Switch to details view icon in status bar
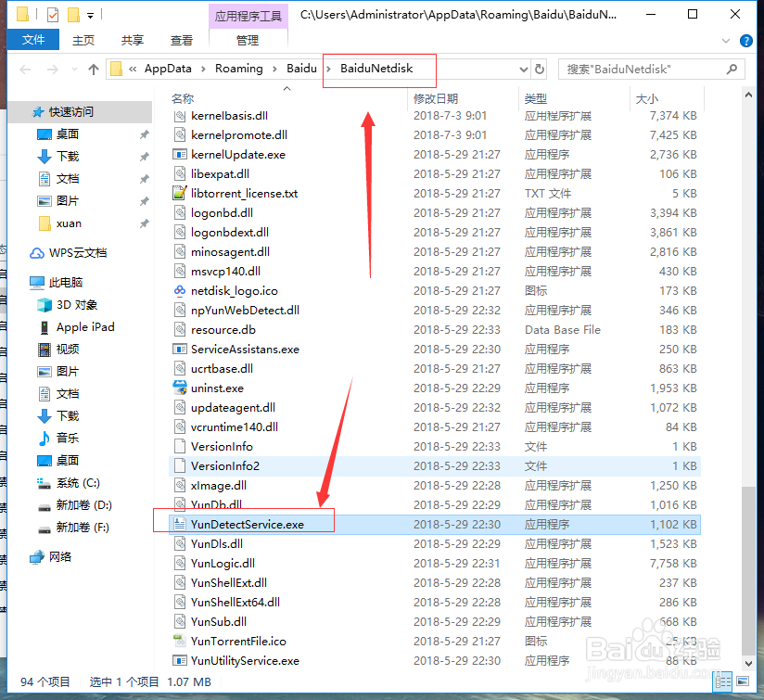This screenshot has width=764, height=700. (x=722, y=681)
